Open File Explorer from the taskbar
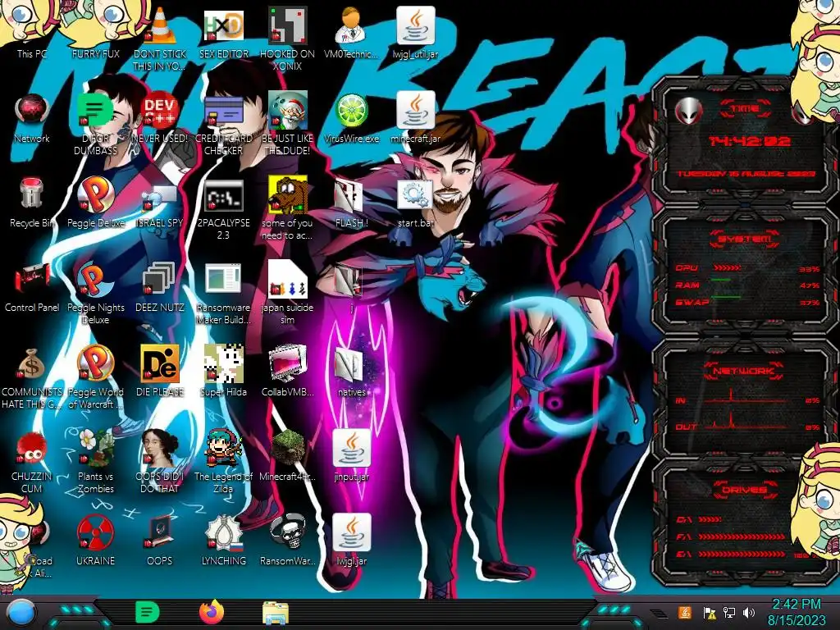840x630 pixels. [x=276, y=614]
